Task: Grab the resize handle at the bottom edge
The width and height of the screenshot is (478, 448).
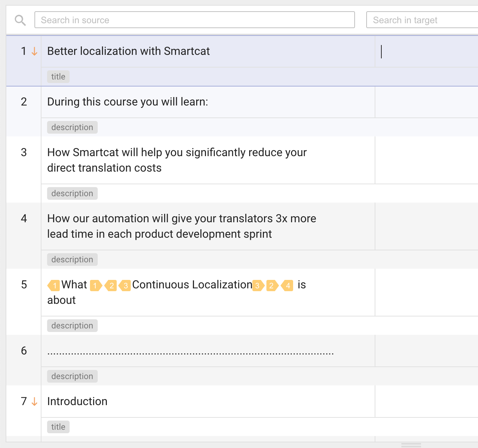Action: click(411, 445)
